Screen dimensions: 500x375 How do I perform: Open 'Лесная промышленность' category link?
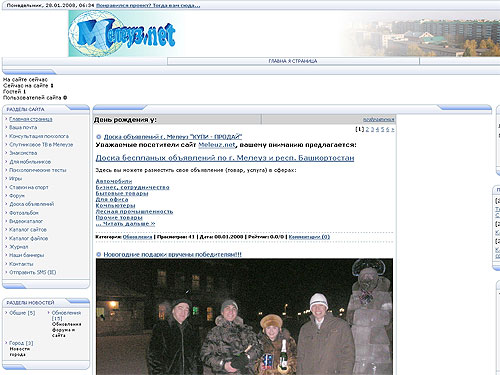point(134,211)
